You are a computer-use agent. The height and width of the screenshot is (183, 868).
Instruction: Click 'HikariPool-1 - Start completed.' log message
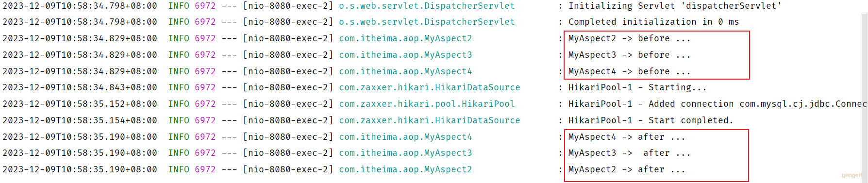coord(651,120)
